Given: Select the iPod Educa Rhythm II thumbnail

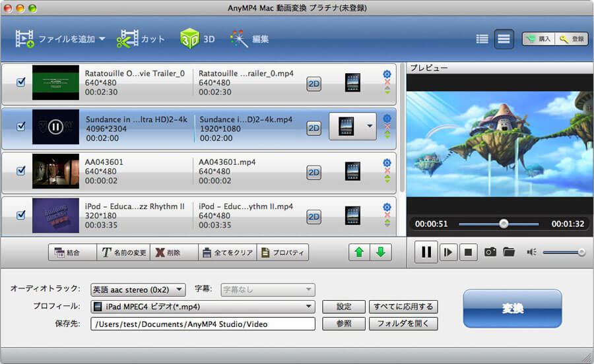Looking at the screenshot, I should (55, 215).
